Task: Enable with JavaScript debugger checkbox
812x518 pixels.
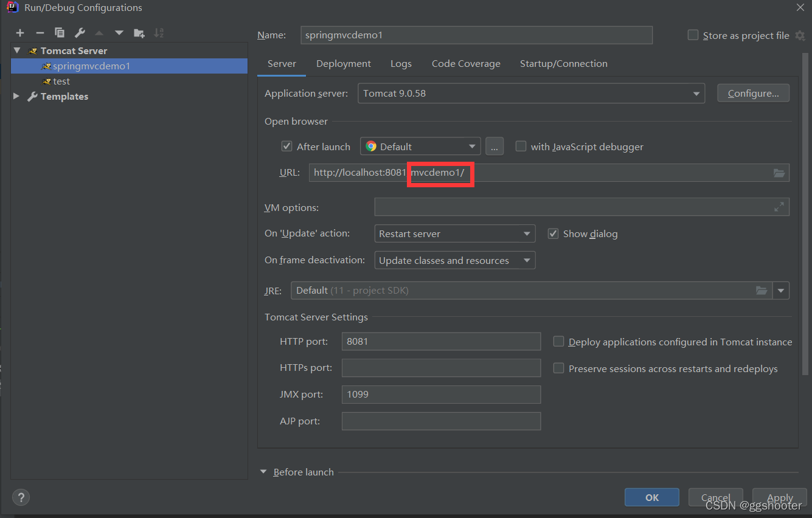Action: (x=521, y=147)
